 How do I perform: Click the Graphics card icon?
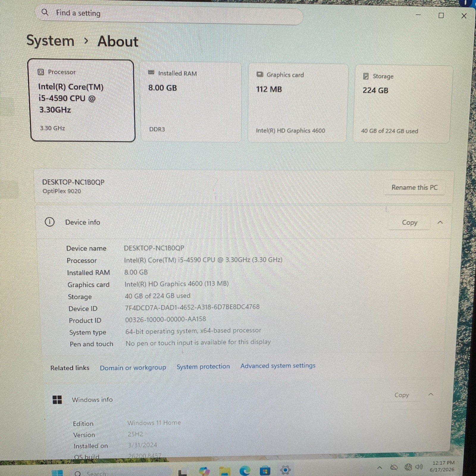tap(260, 74)
